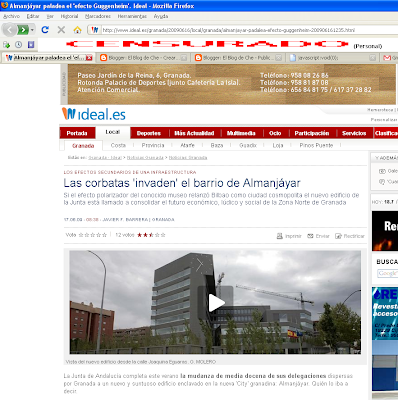Image resolution: width=398 pixels, height=400 pixels.
Task: Close the Blogger 'Crear' tab
Action: coord(184,58)
